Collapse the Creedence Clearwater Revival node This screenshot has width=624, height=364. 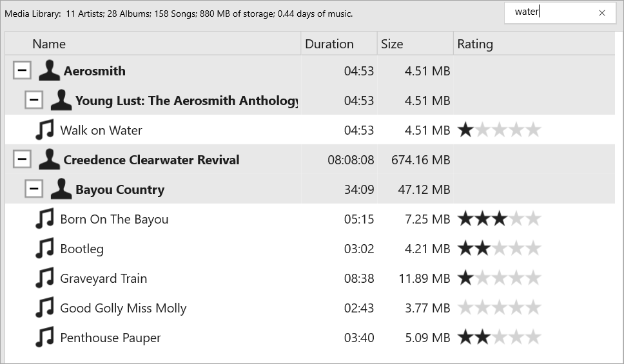point(22,160)
